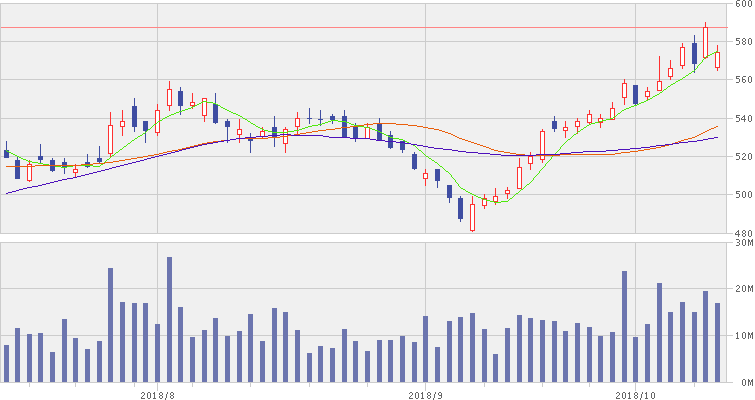Click the 600 price axis label
This screenshot has width=755, height=400.
(743, 5)
